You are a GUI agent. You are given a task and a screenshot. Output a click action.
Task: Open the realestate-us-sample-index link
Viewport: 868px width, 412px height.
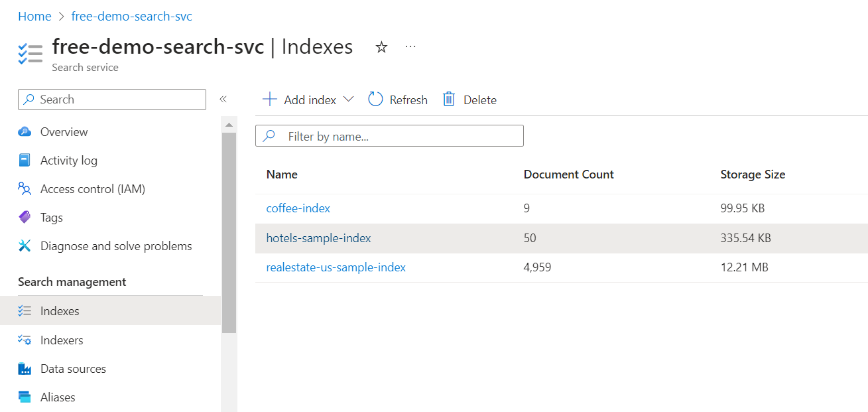pyautogui.click(x=336, y=267)
